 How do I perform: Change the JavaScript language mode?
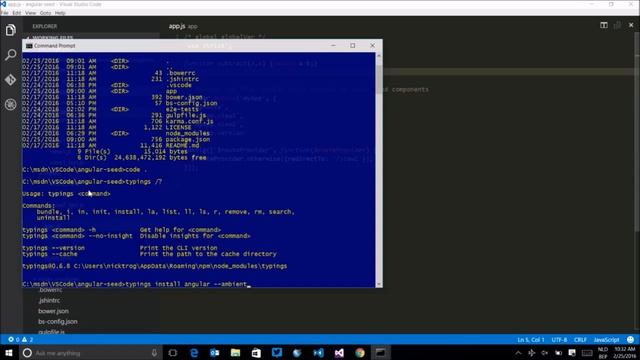[606, 340]
